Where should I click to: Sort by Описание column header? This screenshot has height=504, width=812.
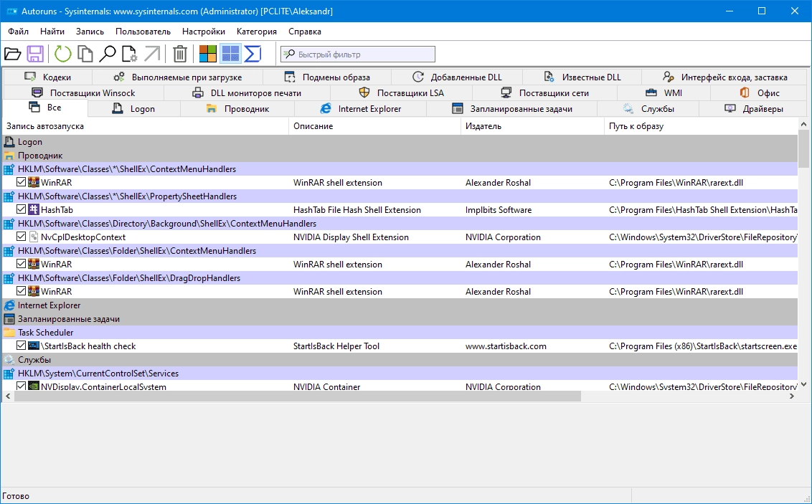374,125
